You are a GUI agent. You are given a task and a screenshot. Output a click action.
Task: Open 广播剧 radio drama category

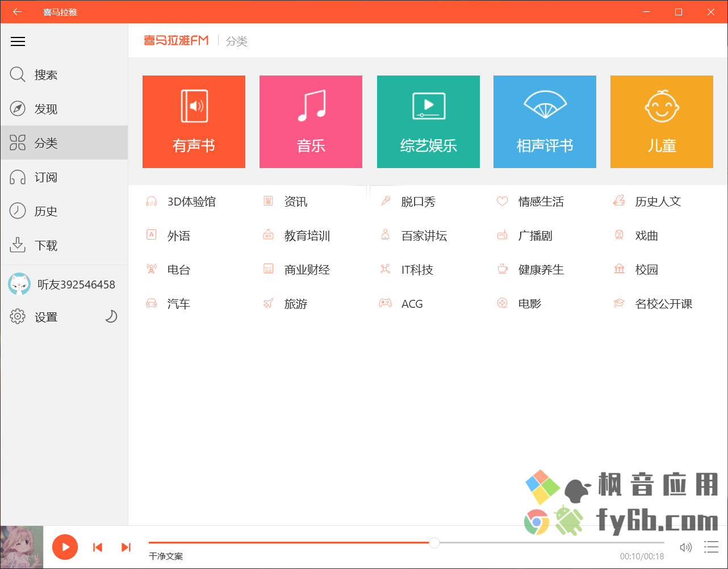(525, 236)
